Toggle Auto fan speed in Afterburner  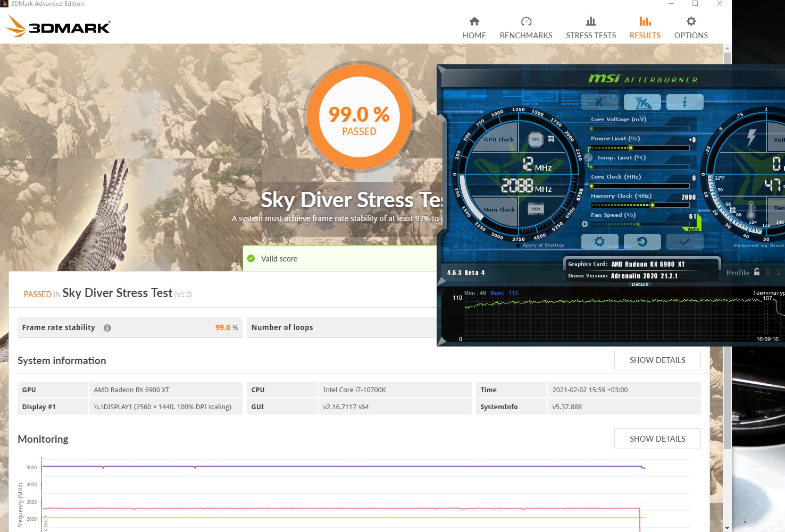pyautogui.click(x=693, y=229)
